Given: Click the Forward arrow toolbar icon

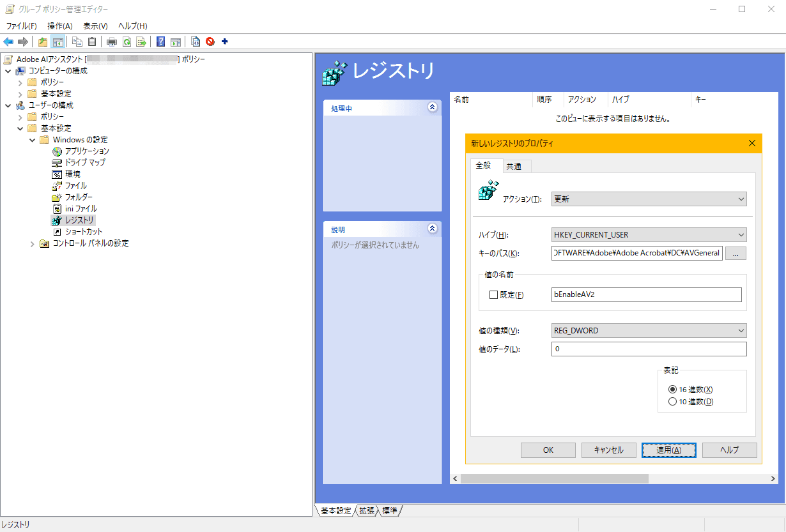Looking at the screenshot, I should pos(23,42).
